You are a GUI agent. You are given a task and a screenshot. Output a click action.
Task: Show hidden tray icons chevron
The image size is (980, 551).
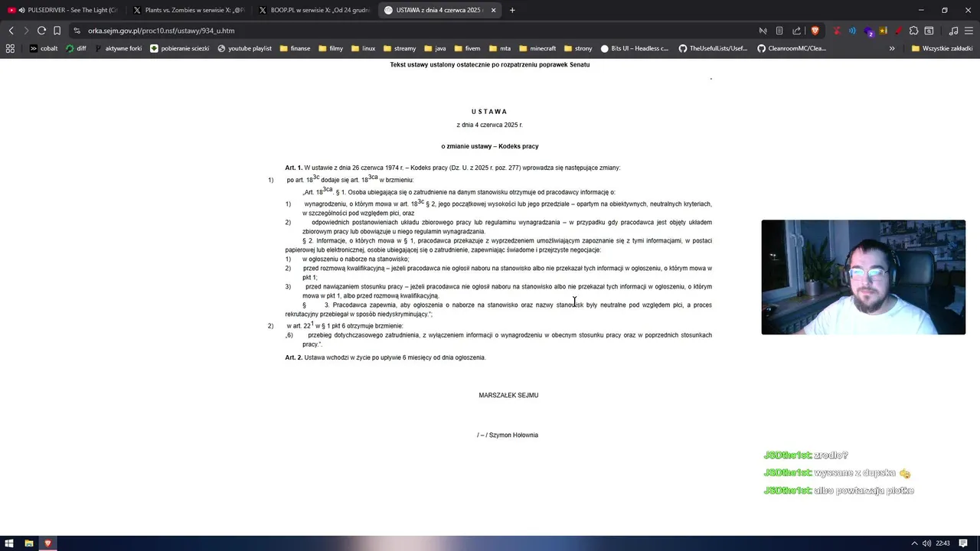(913, 543)
